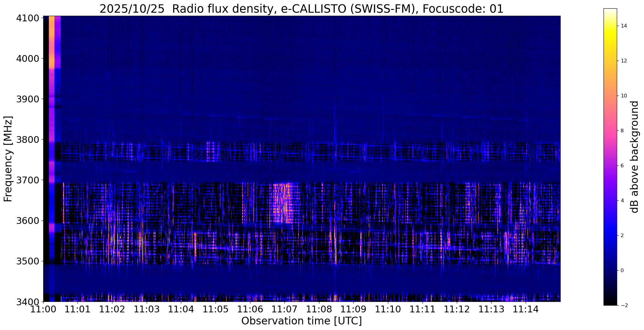
Task: Click the dB above background colorbar label
Action: pyautogui.click(x=635, y=157)
